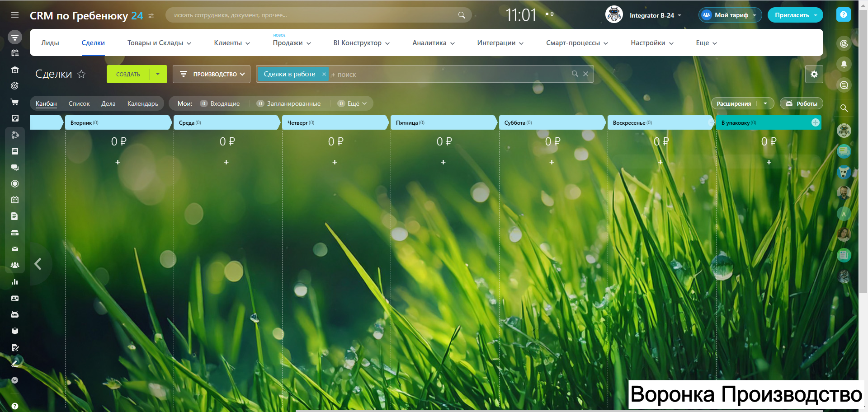This screenshot has width=868, height=412.
Task: Open the left sidebar help question icon
Action: point(15,406)
